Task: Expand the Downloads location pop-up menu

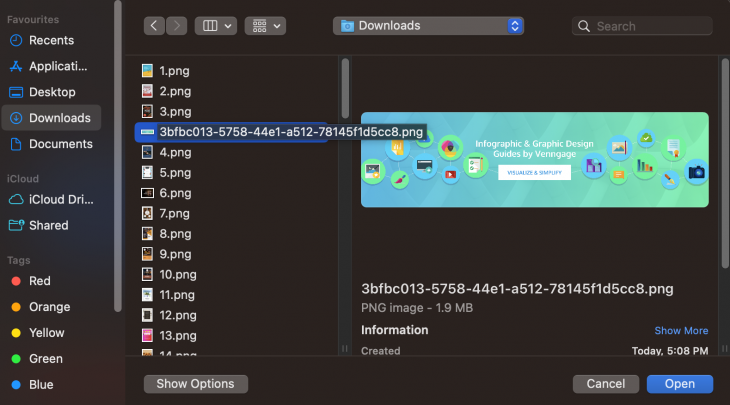Action: [429, 26]
